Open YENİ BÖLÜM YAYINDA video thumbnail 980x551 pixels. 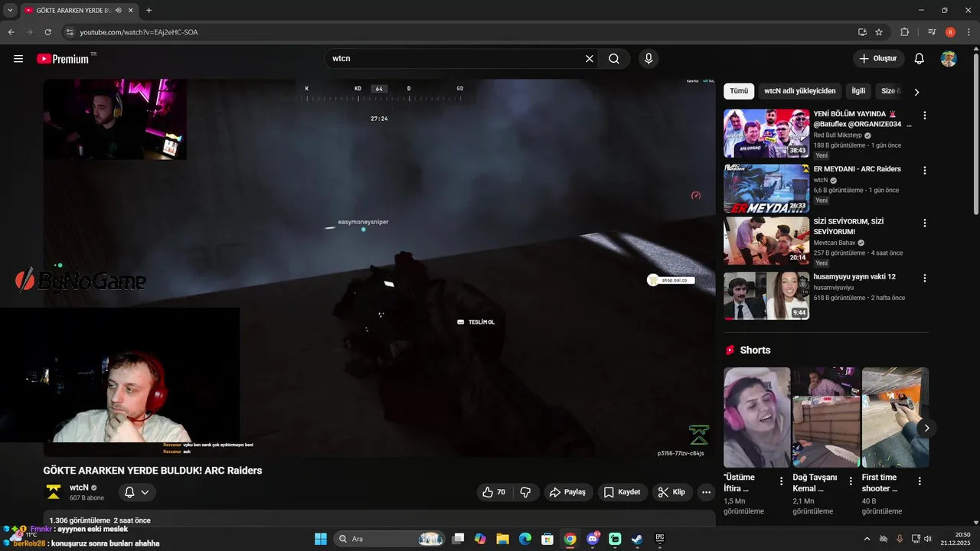[766, 133]
